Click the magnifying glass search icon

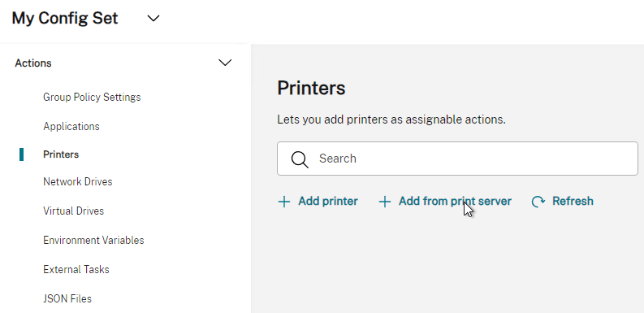tap(300, 159)
